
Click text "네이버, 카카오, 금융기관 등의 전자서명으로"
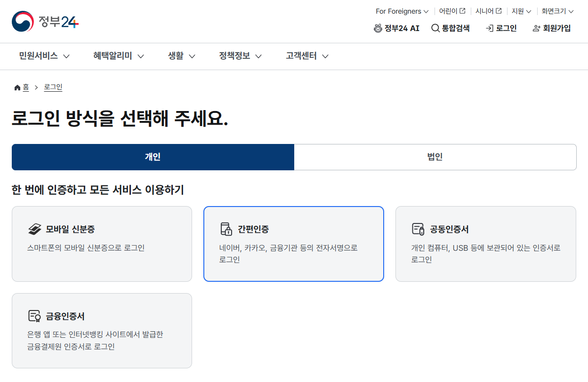(289, 248)
